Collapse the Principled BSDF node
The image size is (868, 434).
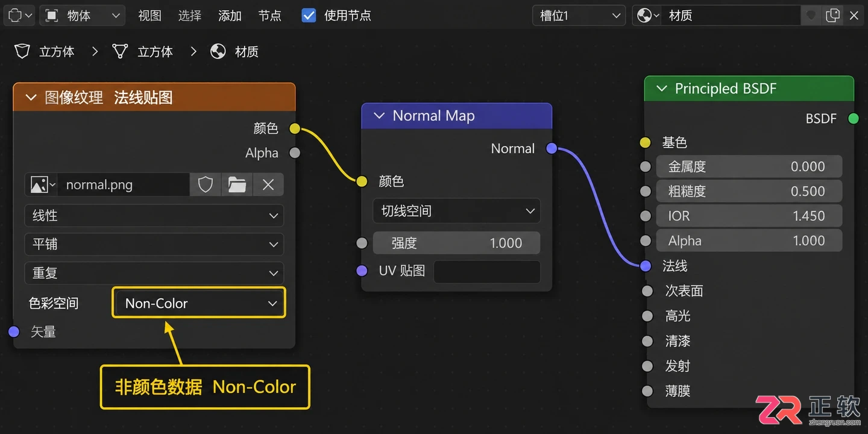point(661,89)
